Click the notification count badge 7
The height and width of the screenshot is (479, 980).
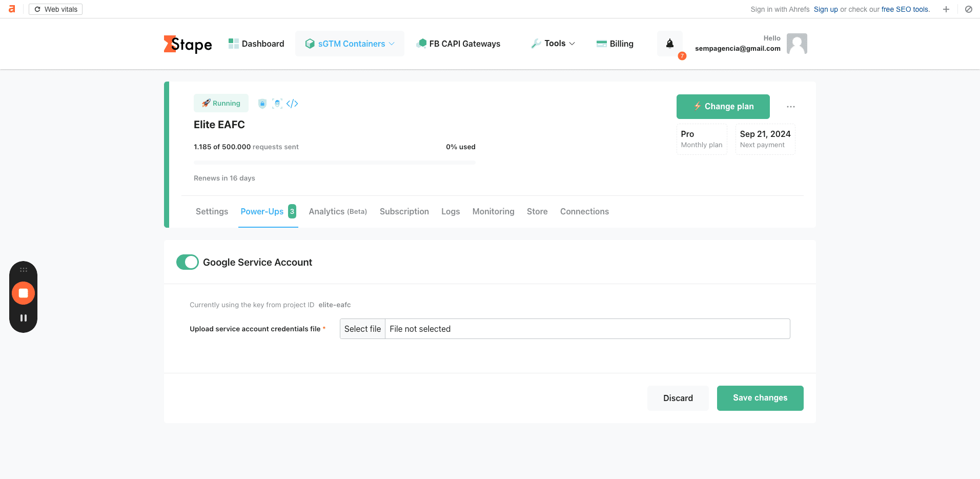682,56
